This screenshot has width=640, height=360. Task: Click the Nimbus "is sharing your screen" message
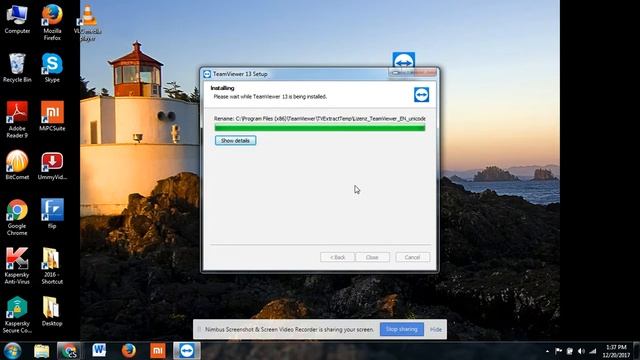click(x=289, y=329)
